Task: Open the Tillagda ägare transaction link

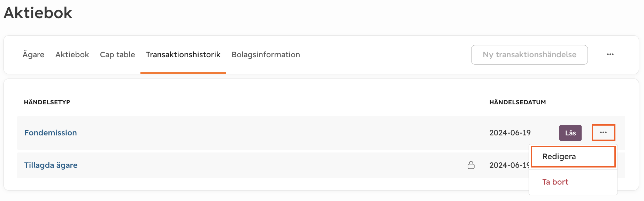Action: (51, 165)
